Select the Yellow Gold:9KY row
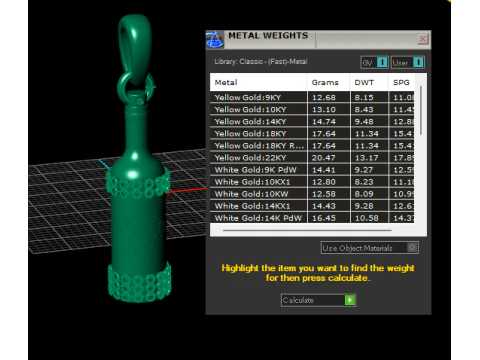The height and width of the screenshot is (360, 480). tap(312, 97)
